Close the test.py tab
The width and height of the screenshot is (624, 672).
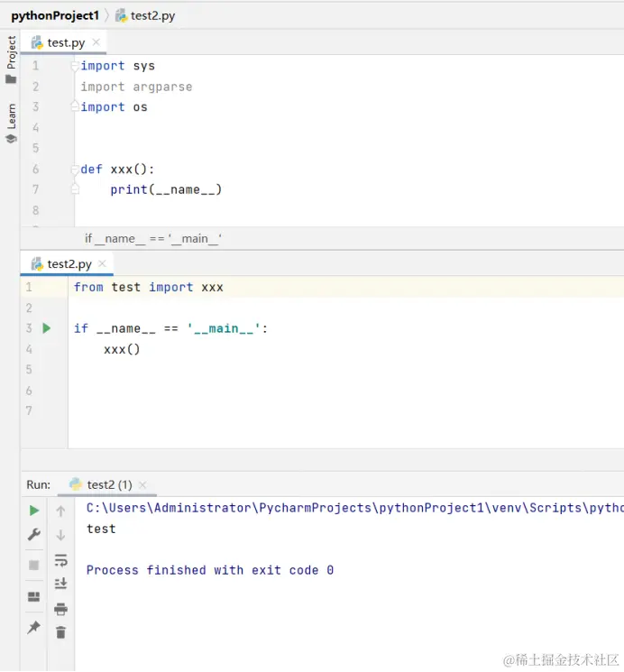tap(96, 42)
